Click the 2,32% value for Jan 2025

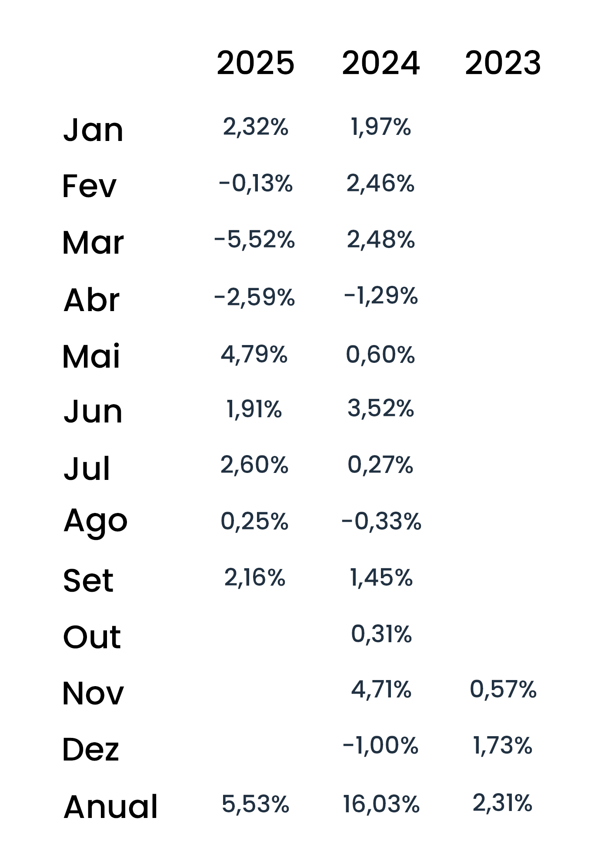tap(255, 127)
